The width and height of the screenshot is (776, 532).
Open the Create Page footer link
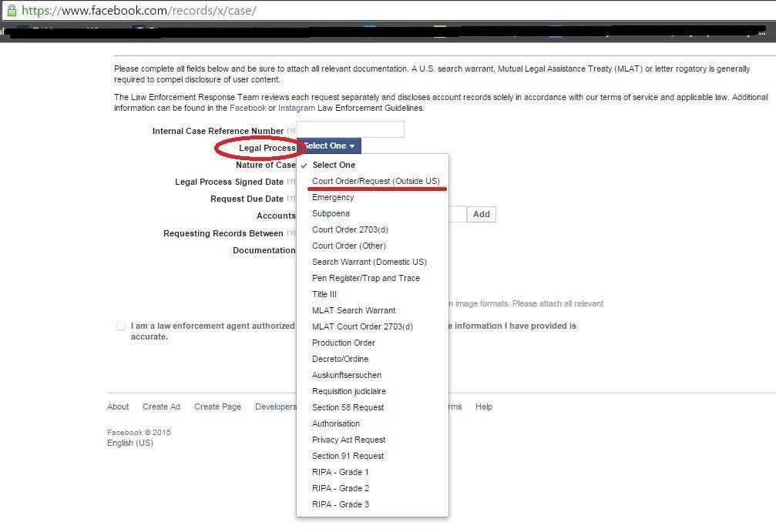tap(218, 407)
